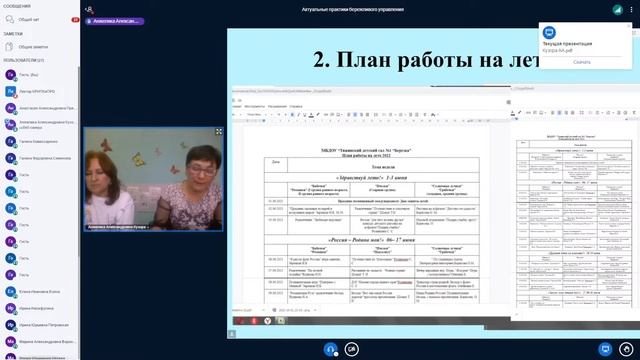The height and width of the screenshot is (360, 640).
Task: Click the ПОЛЬЗОВАТЕЛИ section header
Action: 24,60
